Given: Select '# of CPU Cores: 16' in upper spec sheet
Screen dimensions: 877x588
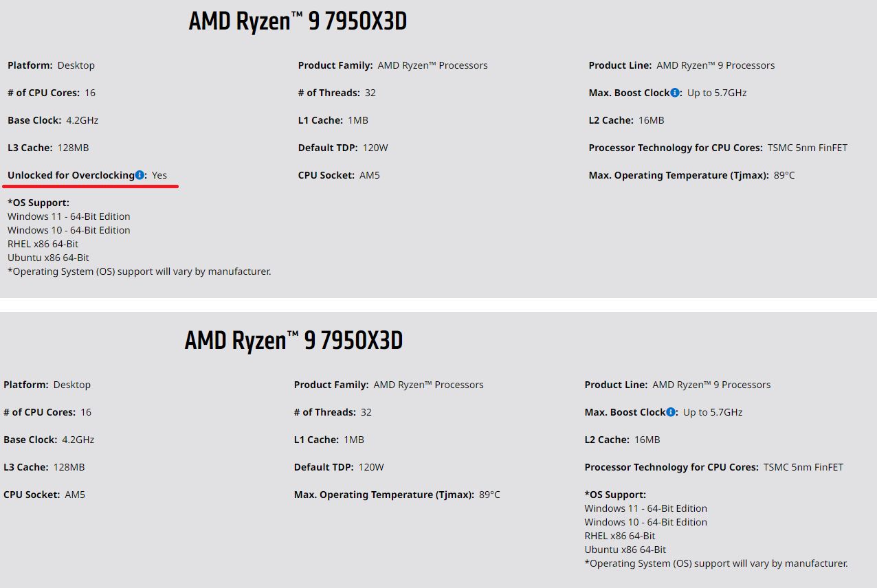Looking at the screenshot, I should pyautogui.click(x=52, y=93).
